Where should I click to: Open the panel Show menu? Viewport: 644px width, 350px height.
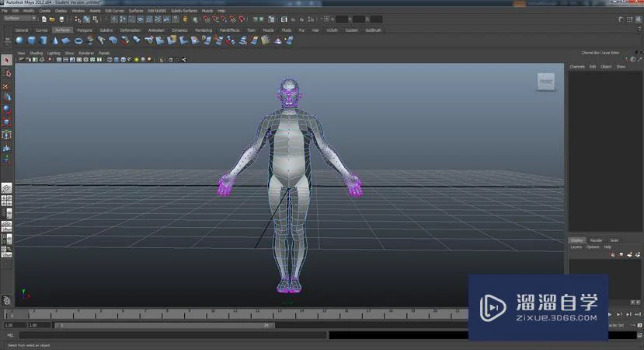tap(69, 53)
